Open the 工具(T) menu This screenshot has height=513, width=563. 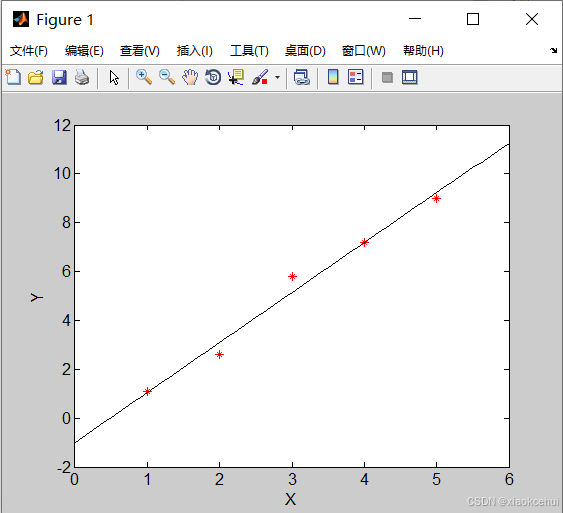coord(249,51)
